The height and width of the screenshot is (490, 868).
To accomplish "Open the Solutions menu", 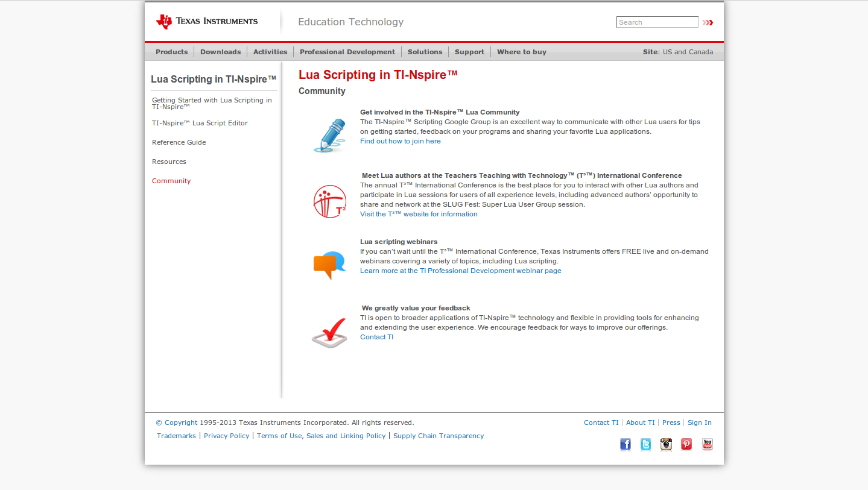I will (425, 52).
